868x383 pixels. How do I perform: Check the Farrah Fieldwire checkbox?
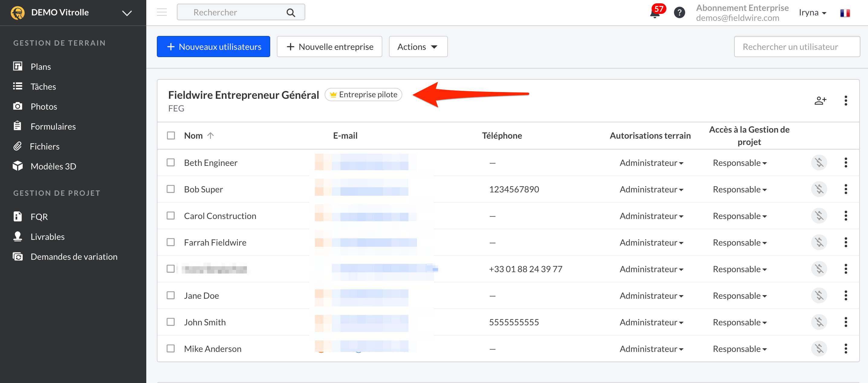tap(171, 243)
